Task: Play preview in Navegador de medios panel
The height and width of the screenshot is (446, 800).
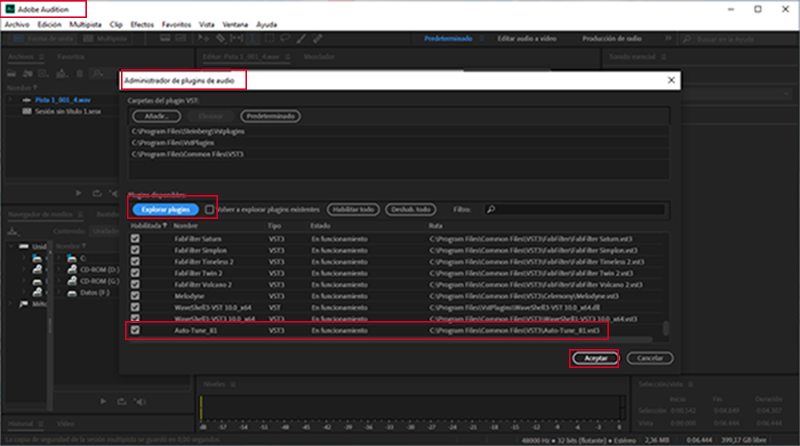Action: pyautogui.click(x=103, y=402)
